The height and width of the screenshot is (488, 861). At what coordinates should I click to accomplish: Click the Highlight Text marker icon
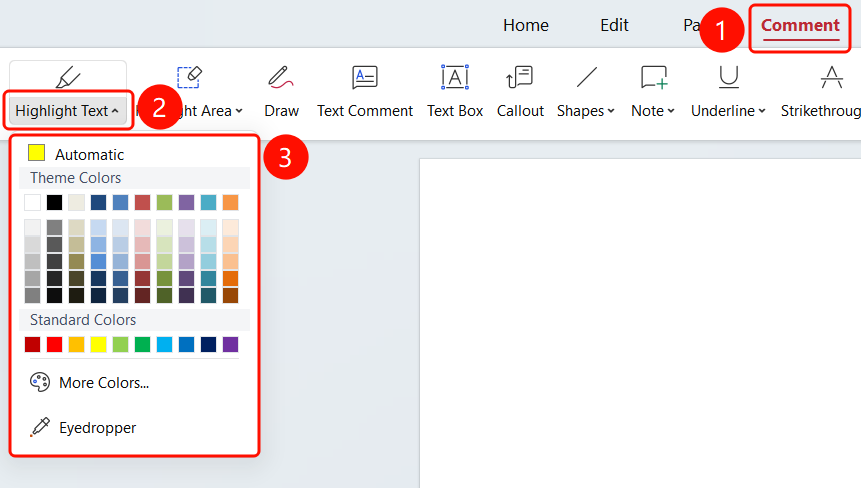[68, 77]
